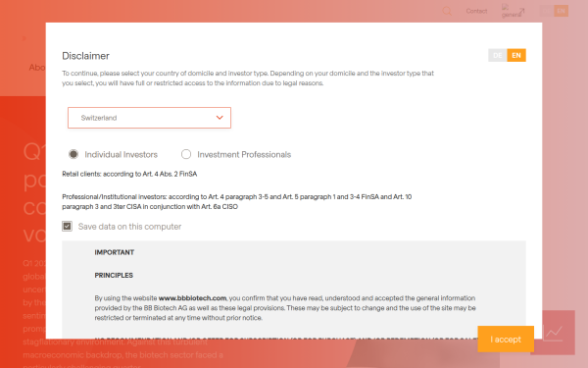Click the I accept button

click(x=506, y=340)
